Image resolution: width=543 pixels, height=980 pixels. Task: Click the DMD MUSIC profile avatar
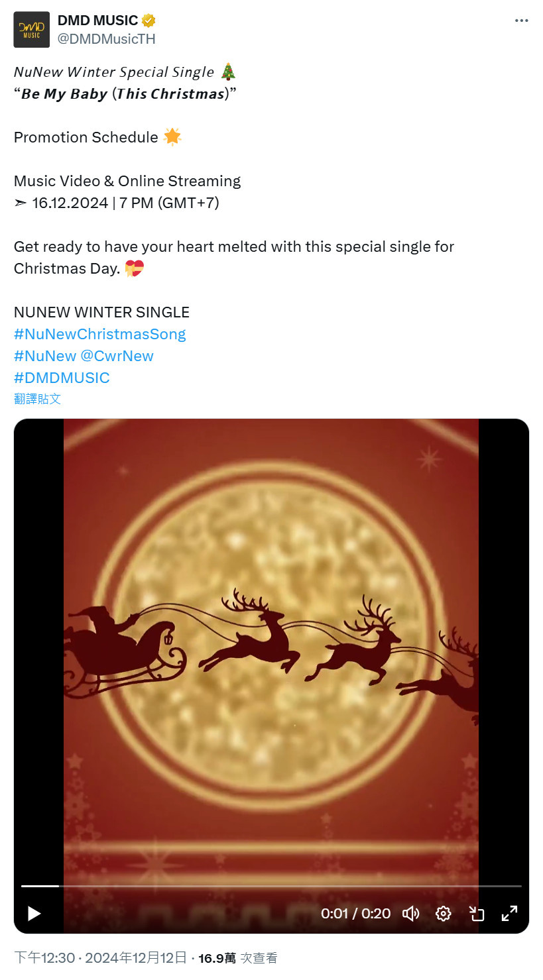point(32,30)
